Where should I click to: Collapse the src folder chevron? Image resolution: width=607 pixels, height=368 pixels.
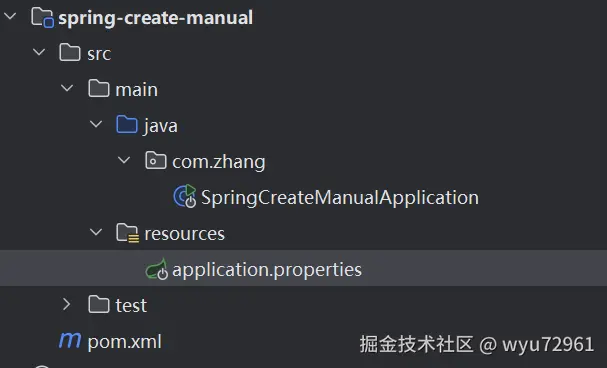(39, 51)
